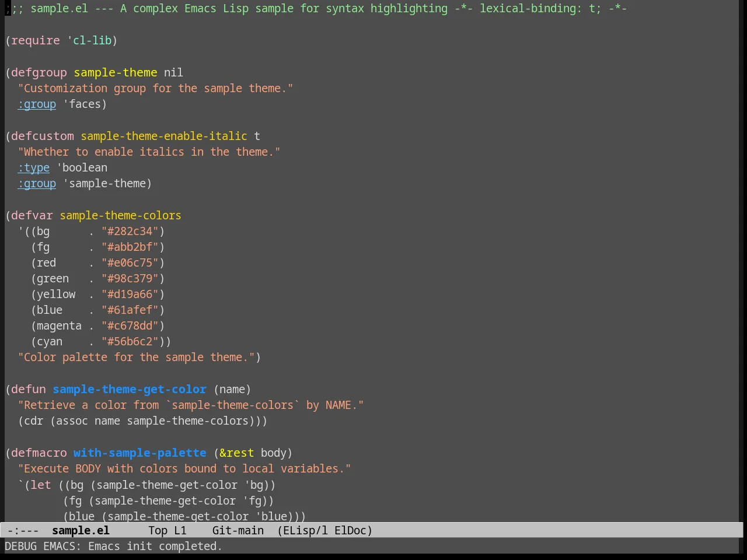Screen dimensions: 747x560
Task: Click the docstring 'Execute BODY with colors bound'
Action: point(184,468)
